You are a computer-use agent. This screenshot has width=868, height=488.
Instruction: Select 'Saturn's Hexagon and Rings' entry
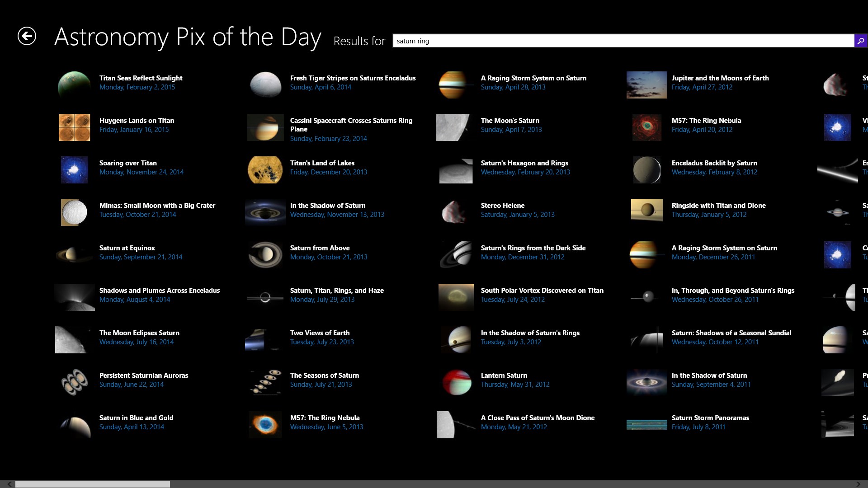(x=524, y=163)
